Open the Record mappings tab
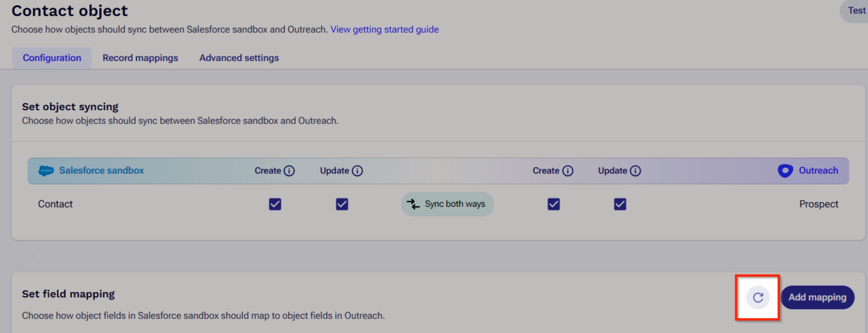Image resolution: width=868 pixels, height=333 pixels. point(140,58)
